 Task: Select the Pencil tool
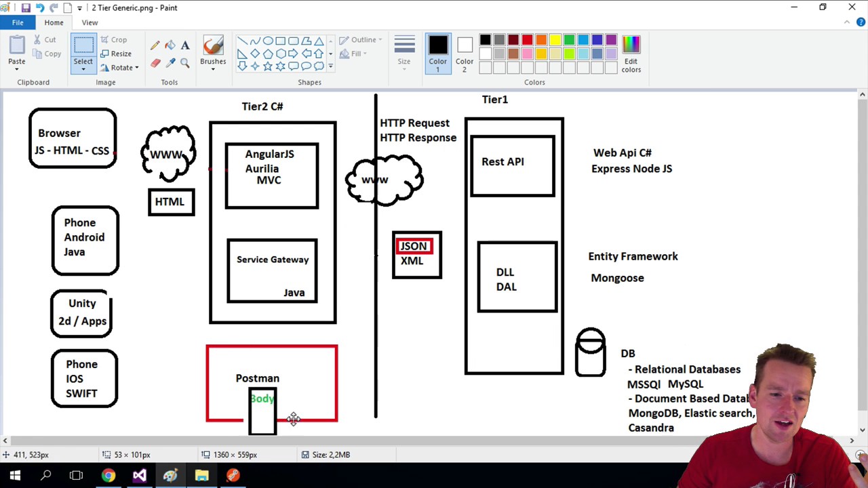(x=155, y=45)
